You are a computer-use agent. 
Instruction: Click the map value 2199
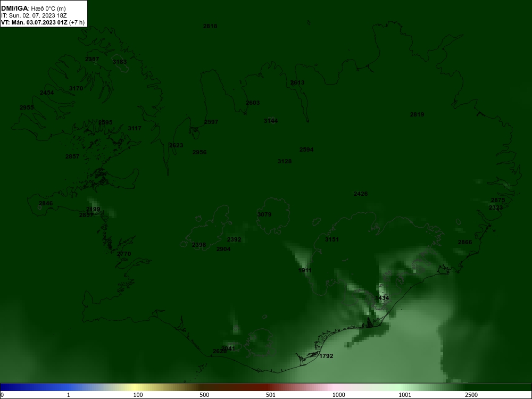(x=93, y=209)
